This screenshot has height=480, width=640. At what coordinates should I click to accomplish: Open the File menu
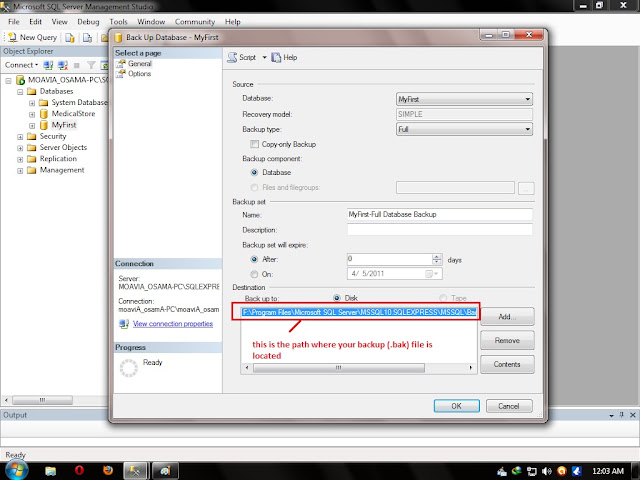(x=13, y=22)
